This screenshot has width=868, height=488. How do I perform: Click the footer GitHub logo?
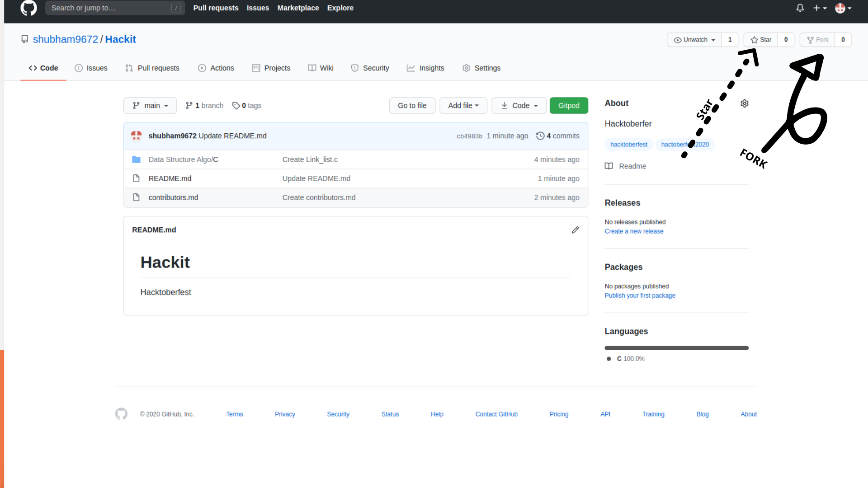coord(121,414)
